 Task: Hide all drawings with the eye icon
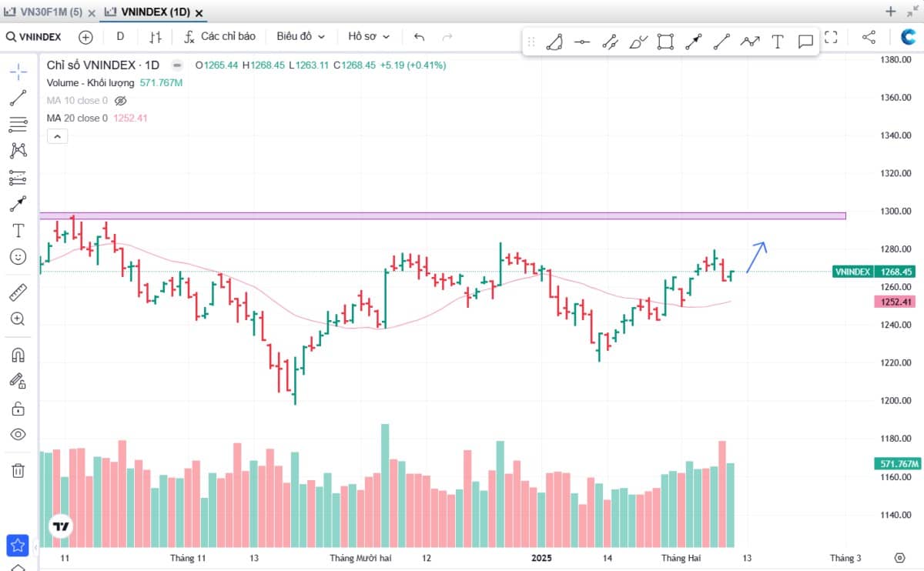coord(18,434)
